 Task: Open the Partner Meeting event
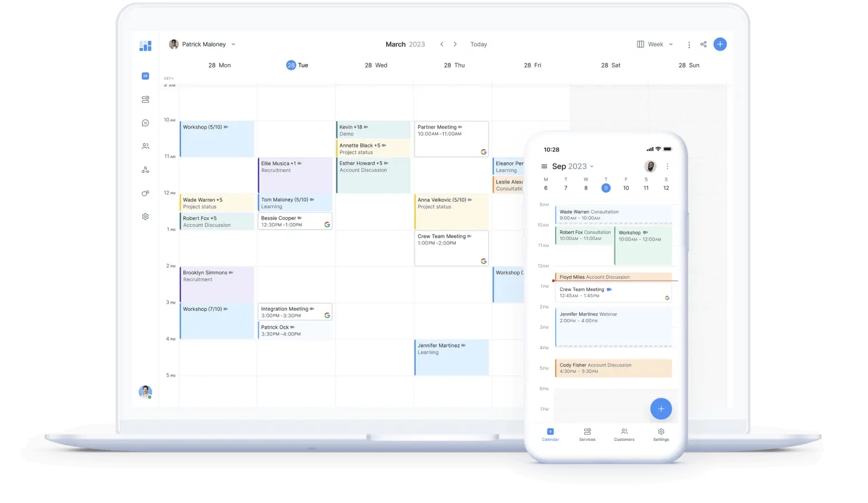[452, 139]
